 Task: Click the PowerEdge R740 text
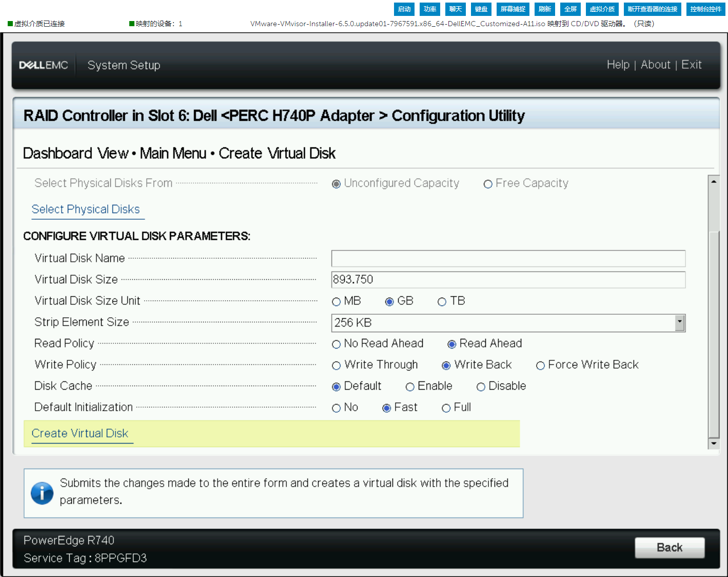[69, 541]
